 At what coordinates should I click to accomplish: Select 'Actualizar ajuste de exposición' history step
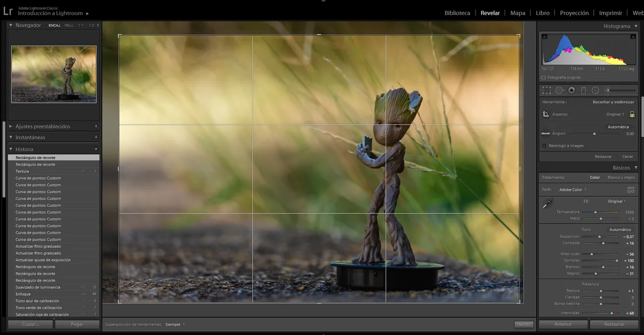(x=54, y=260)
